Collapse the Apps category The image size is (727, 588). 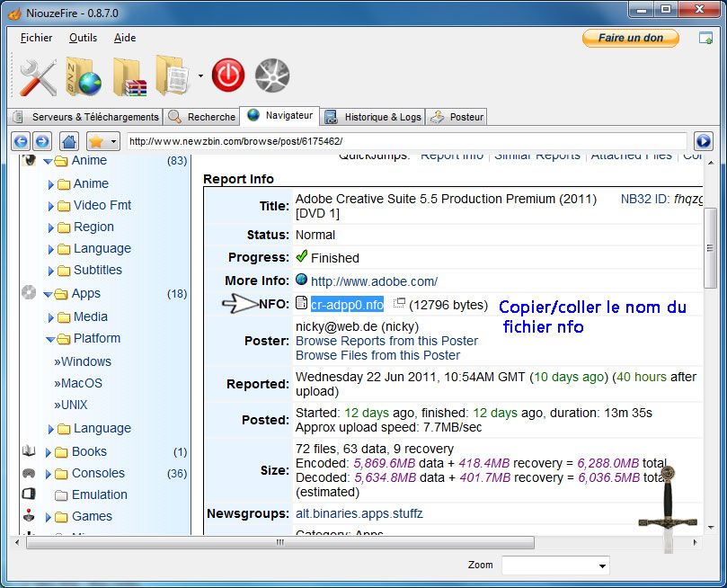(x=48, y=294)
